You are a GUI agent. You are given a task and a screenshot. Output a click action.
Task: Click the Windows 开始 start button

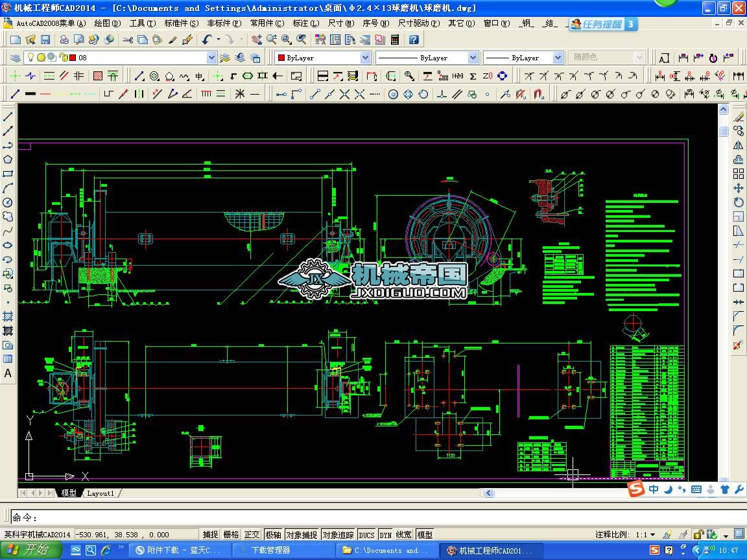pos(30,550)
